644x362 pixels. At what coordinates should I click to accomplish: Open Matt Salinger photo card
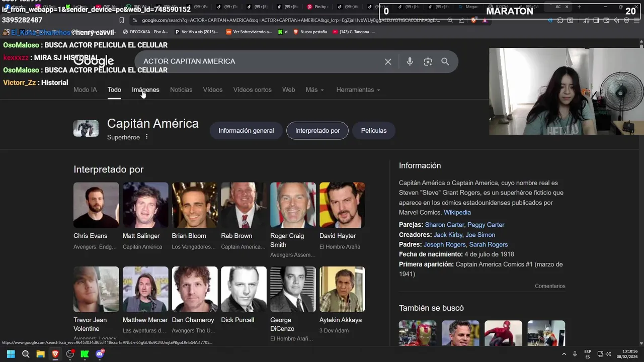[x=145, y=205]
